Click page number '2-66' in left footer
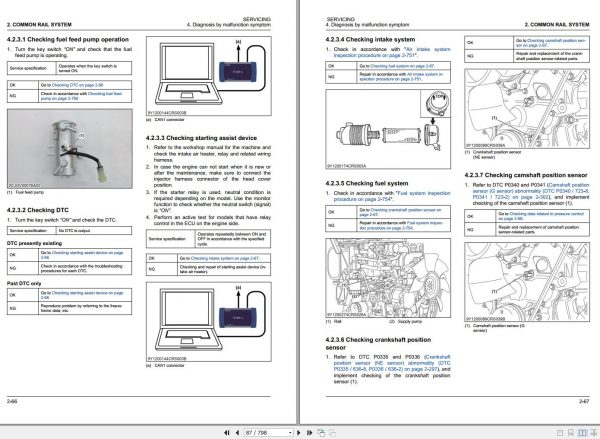The height and width of the screenshot is (439, 600). (12, 401)
